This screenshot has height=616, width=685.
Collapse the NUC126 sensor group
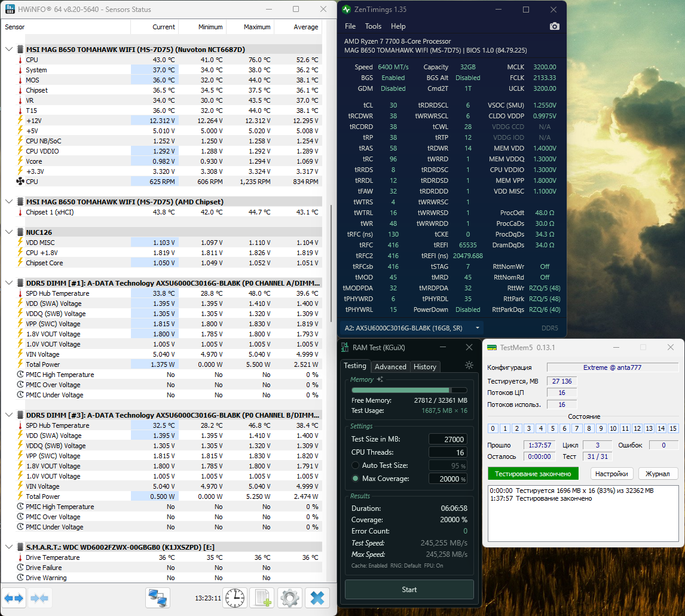point(9,232)
